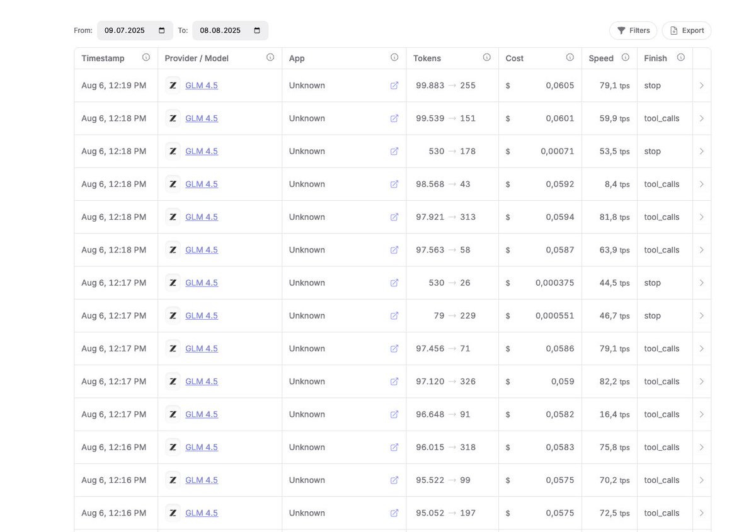Open GLM 4.5 link in the 99.883 row

click(x=202, y=86)
